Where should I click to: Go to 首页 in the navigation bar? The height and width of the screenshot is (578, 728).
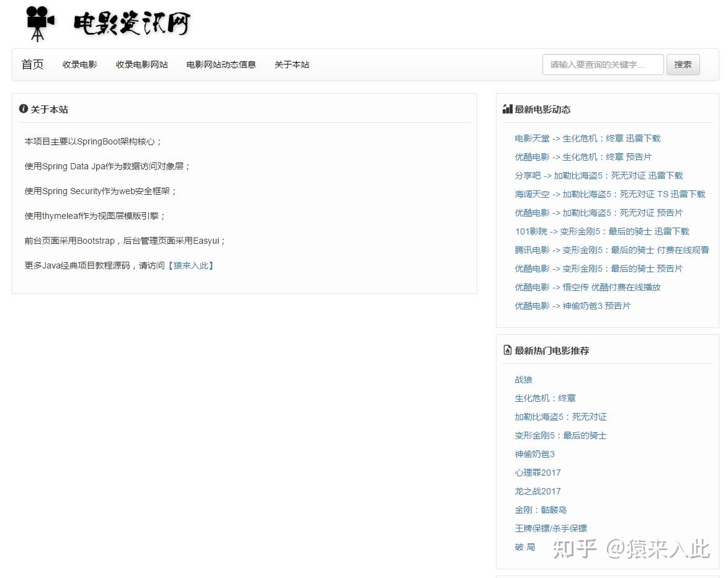32,64
